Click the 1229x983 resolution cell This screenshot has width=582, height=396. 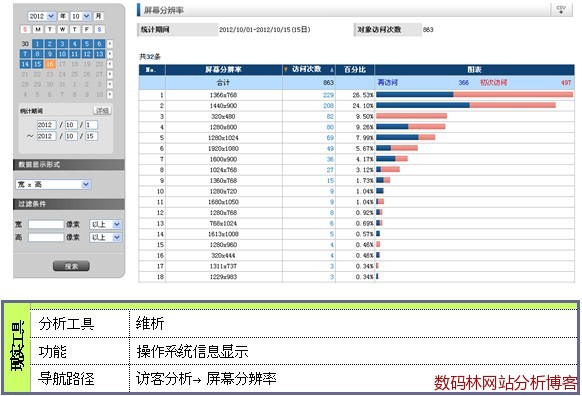(x=223, y=277)
